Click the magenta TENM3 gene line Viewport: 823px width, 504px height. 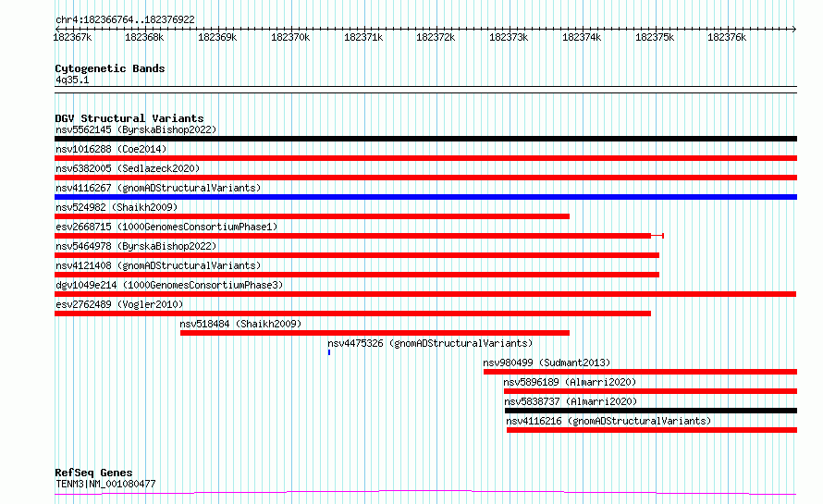tap(425, 493)
